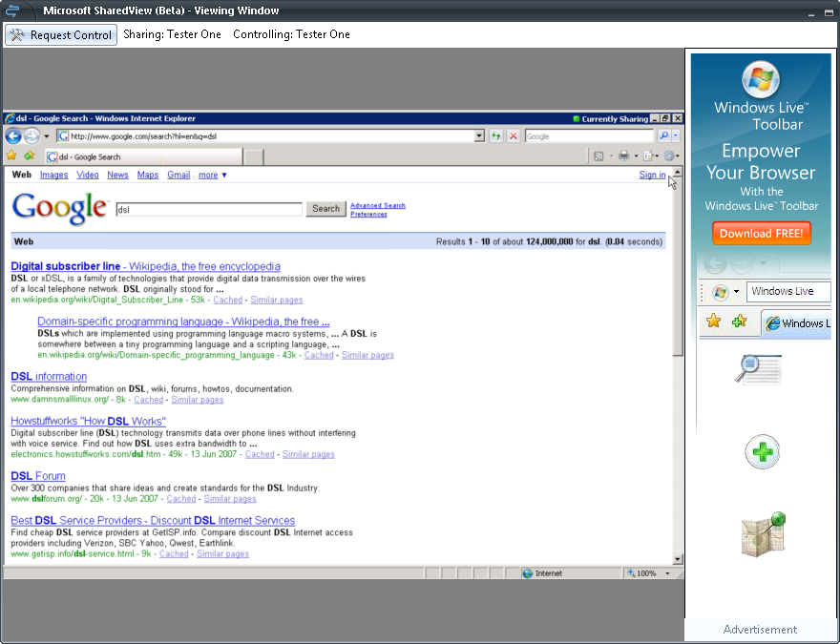
Task: Expand Google's more menu
Action: (213, 175)
